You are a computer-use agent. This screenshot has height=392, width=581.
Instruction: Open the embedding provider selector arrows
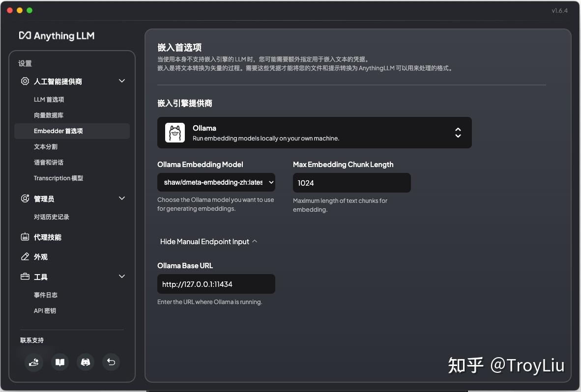point(458,133)
